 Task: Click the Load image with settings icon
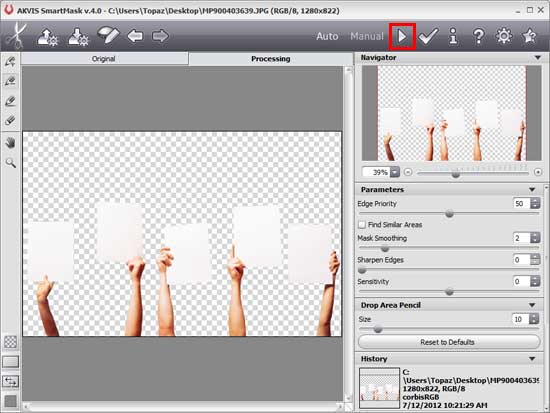click(x=47, y=37)
